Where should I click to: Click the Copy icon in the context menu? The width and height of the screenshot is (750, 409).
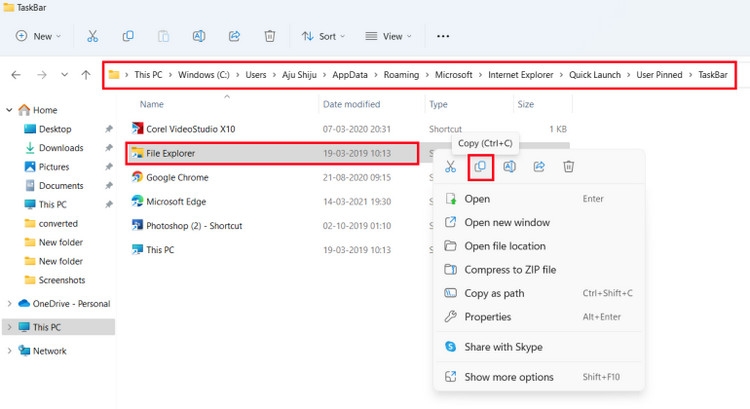pos(480,166)
